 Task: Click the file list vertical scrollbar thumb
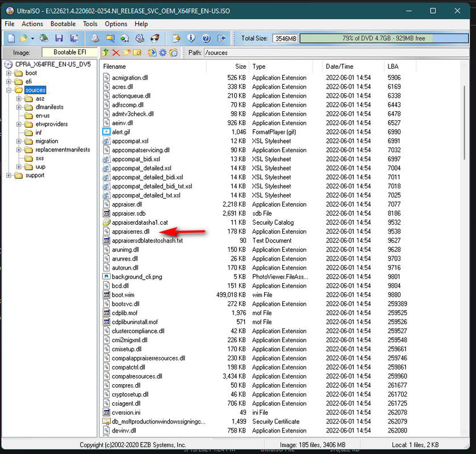point(464,123)
